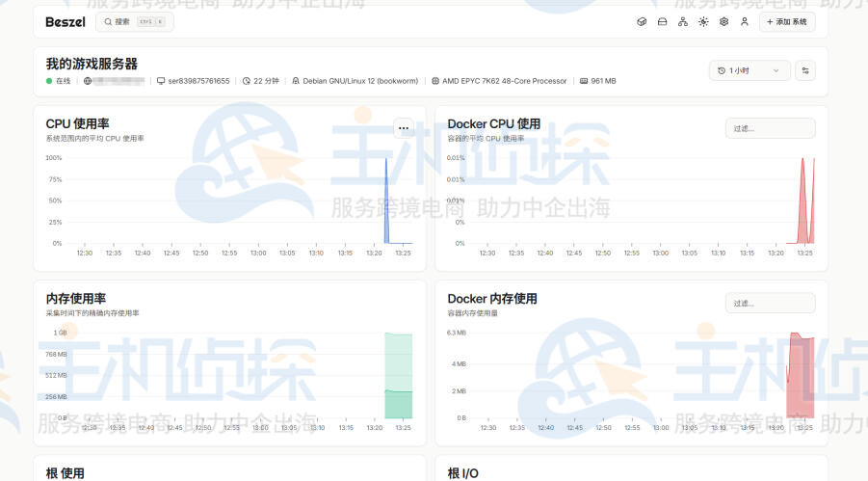Open the disk drive icon in header

click(662, 22)
